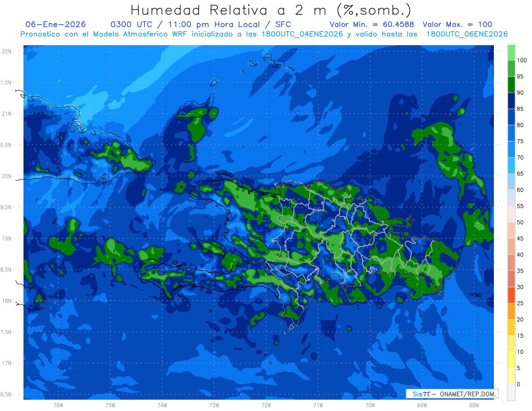Click the 'Valor Min. = 60.4588' text
Image resolution: width=532 pixels, height=411 pixels.
[x=372, y=24]
